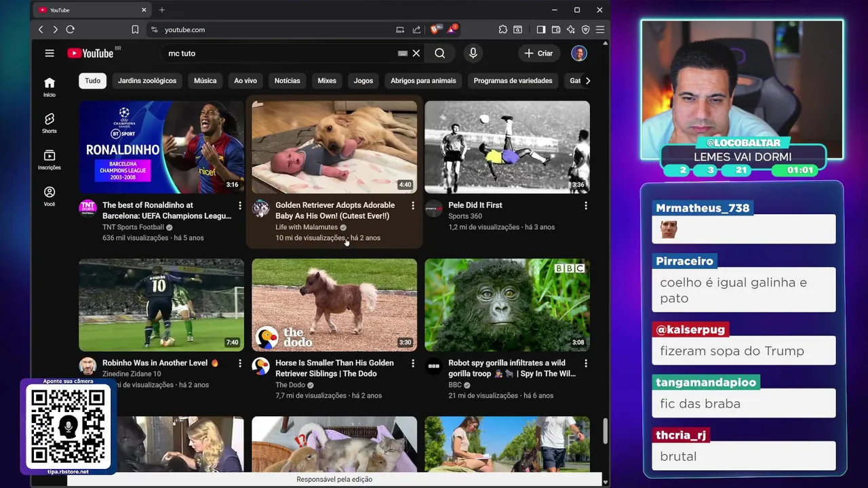The width and height of the screenshot is (868, 488).
Task: Open TNT Sports Football channel link
Action: 133,227
